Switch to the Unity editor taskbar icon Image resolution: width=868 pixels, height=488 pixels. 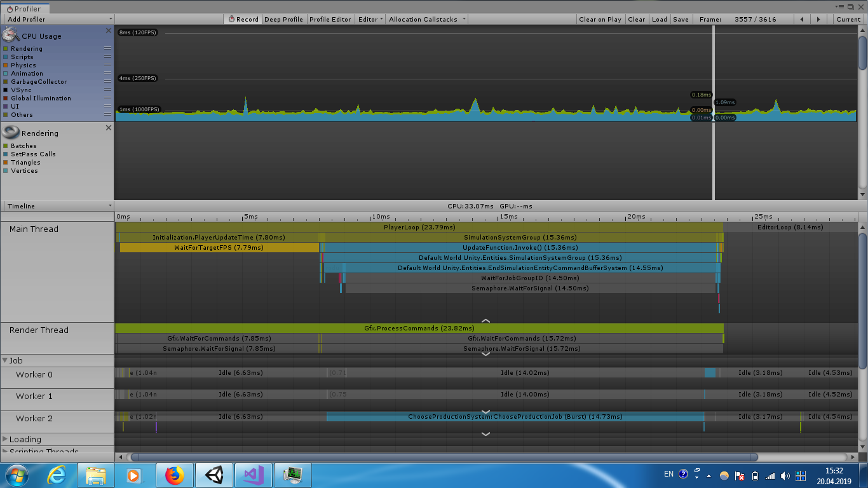[214, 475]
